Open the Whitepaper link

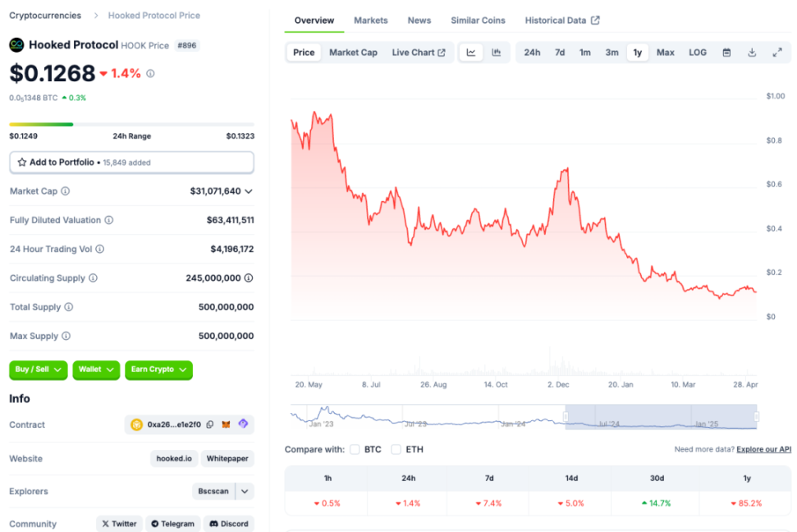227,458
